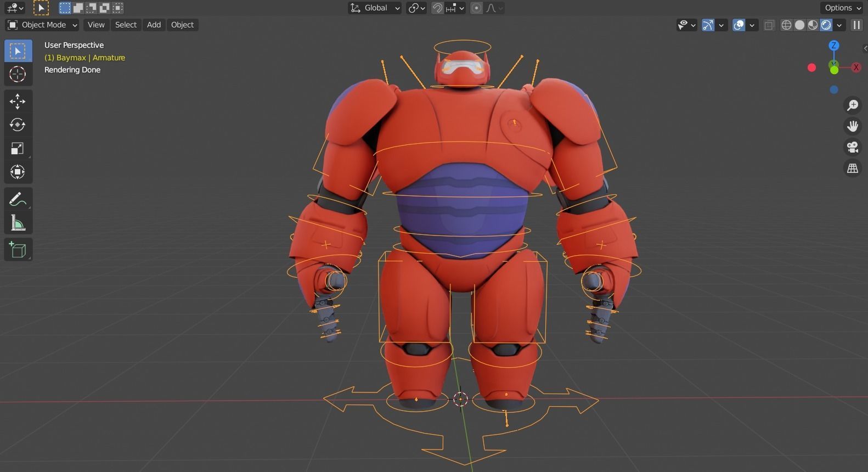868x472 pixels.
Task: Select the Add Cube tool
Action: (x=18, y=250)
